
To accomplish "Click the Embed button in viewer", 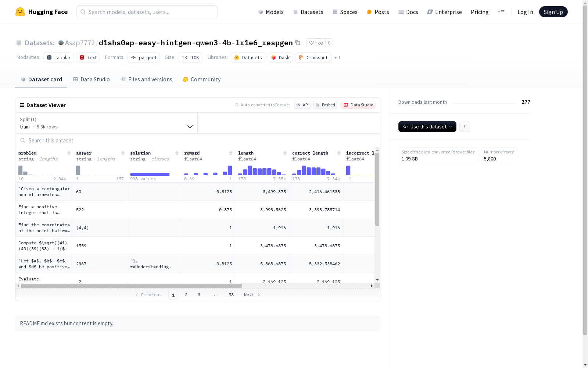I will [x=325, y=105].
